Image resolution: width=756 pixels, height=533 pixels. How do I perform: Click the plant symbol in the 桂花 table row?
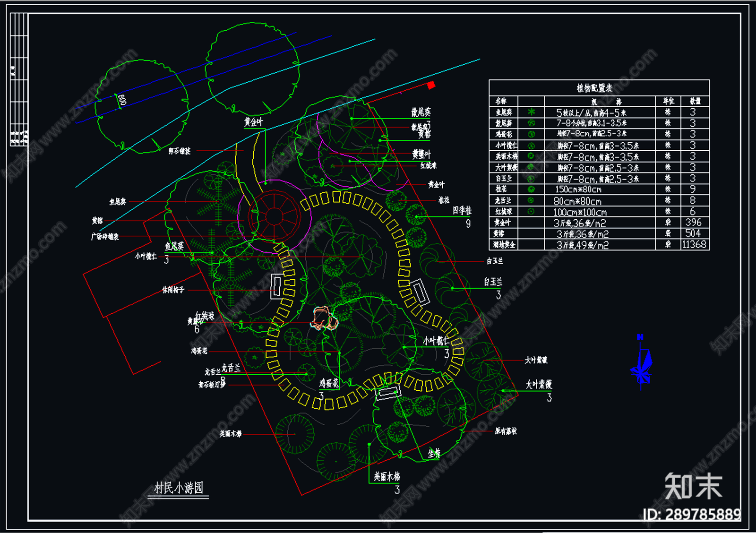(x=532, y=189)
